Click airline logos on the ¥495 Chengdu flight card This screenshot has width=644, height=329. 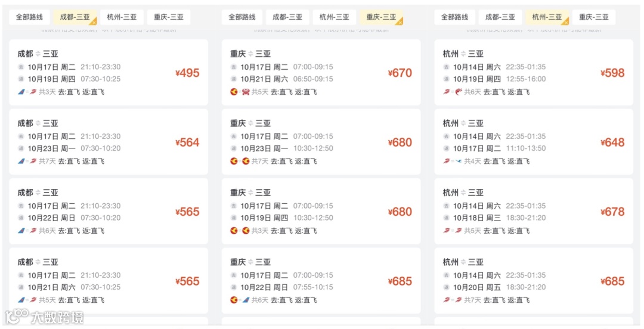click(x=27, y=92)
